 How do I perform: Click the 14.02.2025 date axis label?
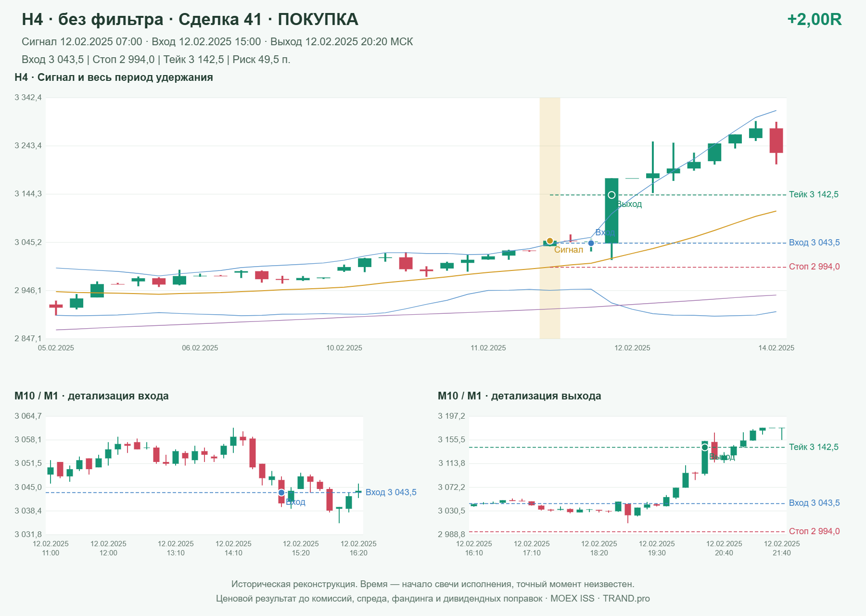point(776,348)
